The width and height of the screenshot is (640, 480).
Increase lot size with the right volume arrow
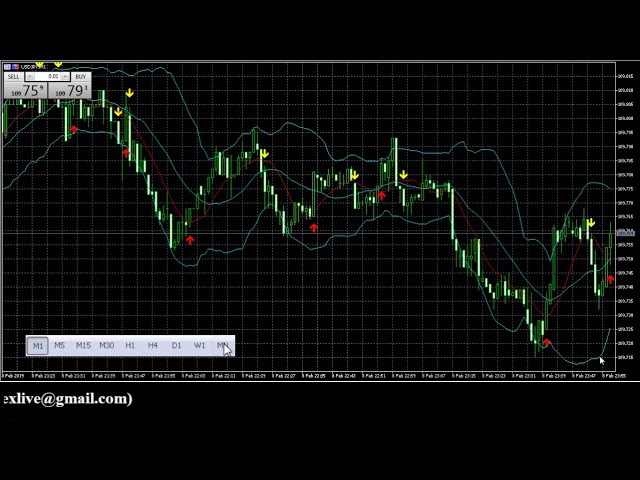pyautogui.click(x=66, y=77)
